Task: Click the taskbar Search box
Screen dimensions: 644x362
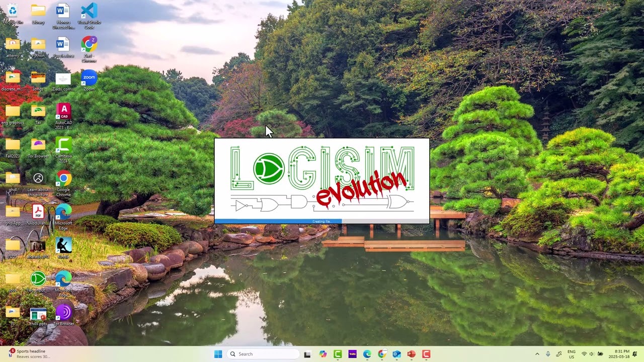Action: point(263,354)
